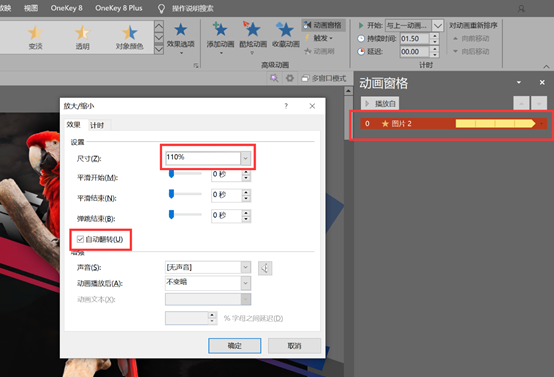Open the 酷炫动画 icon

(253, 38)
